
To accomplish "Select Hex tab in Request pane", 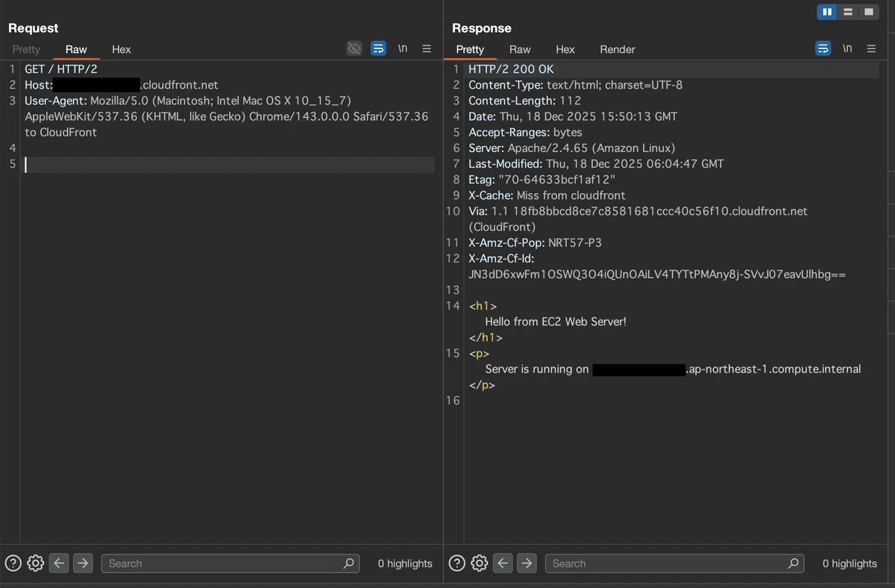I will click(122, 49).
